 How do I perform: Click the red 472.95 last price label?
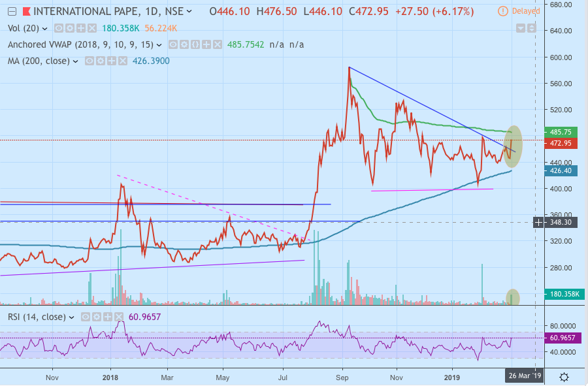click(561, 143)
